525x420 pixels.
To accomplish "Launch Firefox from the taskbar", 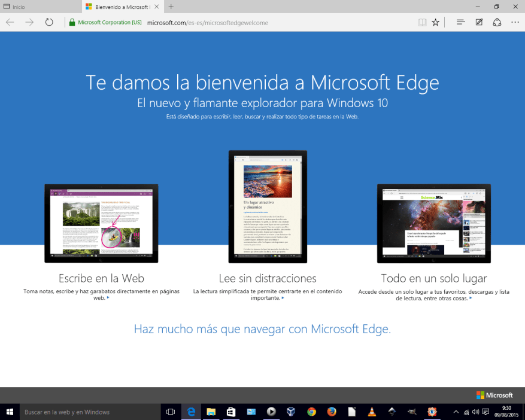I will click(331, 412).
